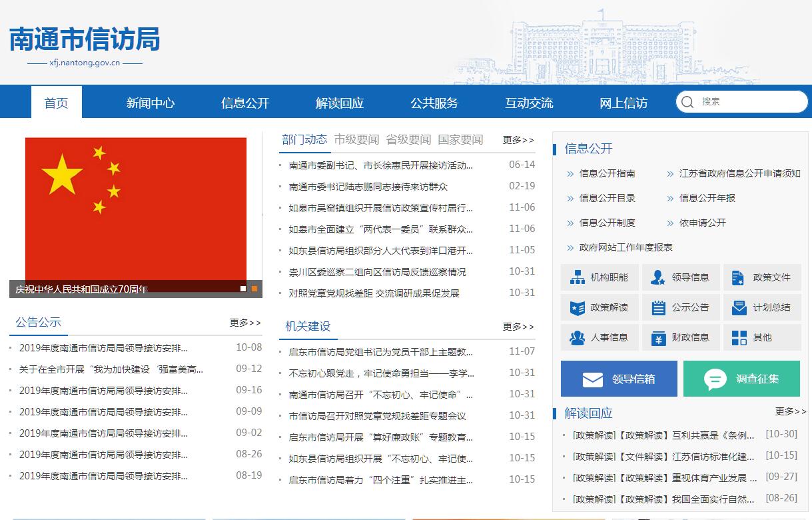Click into the 搜索 search field

[x=749, y=102]
